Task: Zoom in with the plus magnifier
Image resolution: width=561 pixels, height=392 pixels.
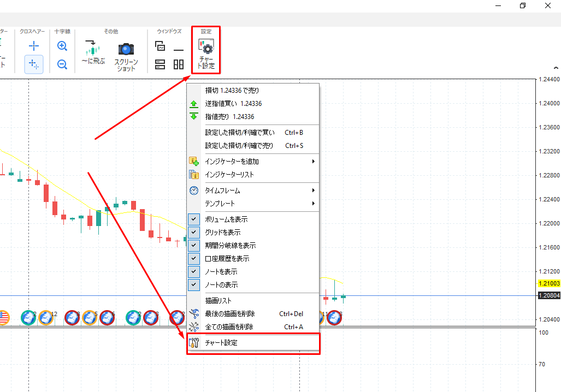Action: pyautogui.click(x=62, y=46)
